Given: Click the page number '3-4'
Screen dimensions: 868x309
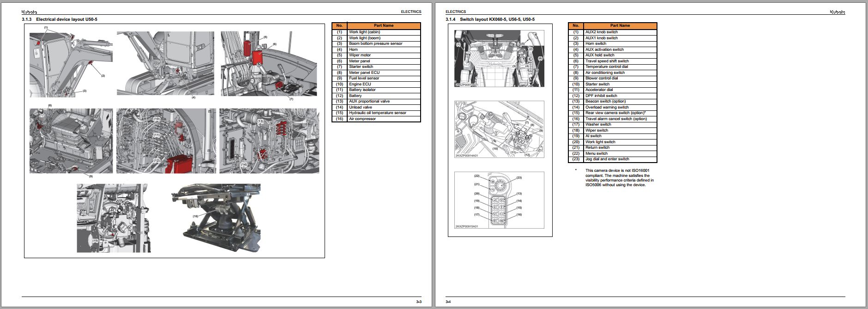Looking at the screenshot, I should [x=448, y=302].
